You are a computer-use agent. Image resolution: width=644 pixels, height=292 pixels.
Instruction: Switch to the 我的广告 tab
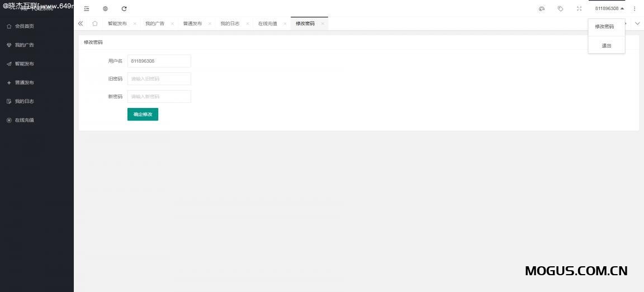[155, 23]
